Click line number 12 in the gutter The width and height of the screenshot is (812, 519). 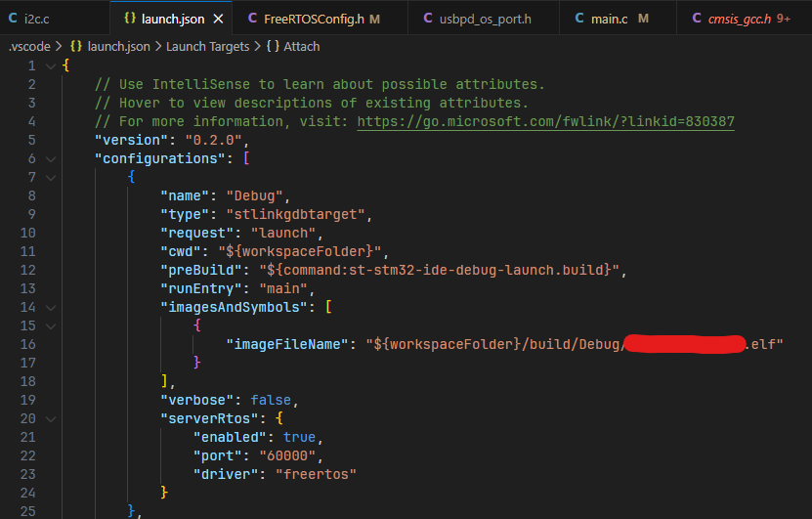coord(28,271)
